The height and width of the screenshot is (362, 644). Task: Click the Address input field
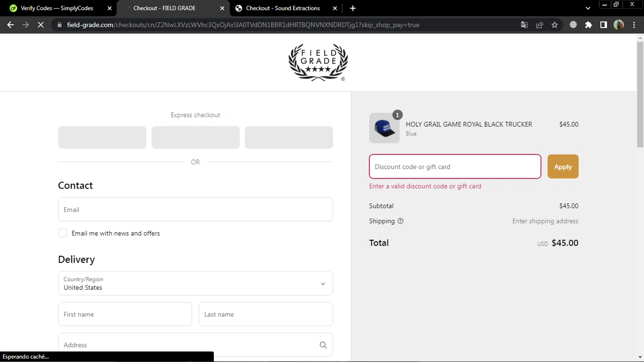195,345
